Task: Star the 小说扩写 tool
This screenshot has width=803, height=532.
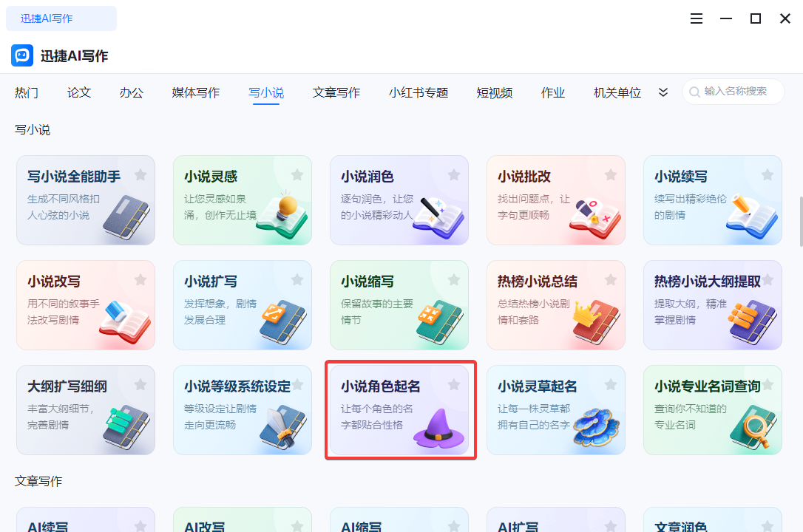Action: [x=297, y=280]
